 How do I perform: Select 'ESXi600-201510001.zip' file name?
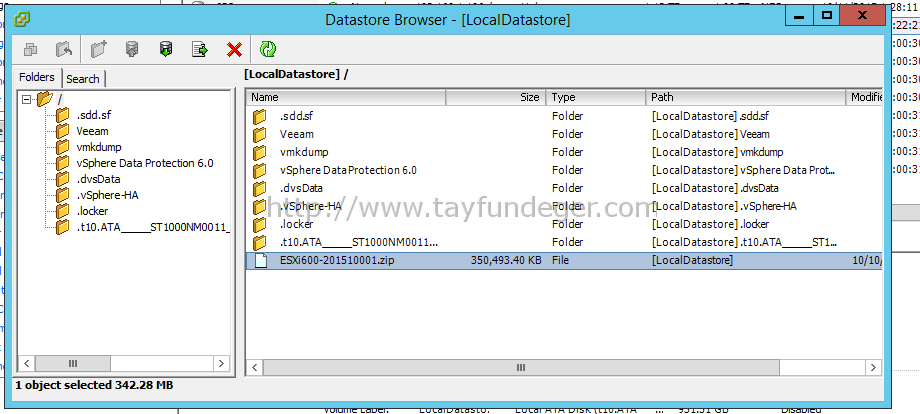tap(337, 260)
